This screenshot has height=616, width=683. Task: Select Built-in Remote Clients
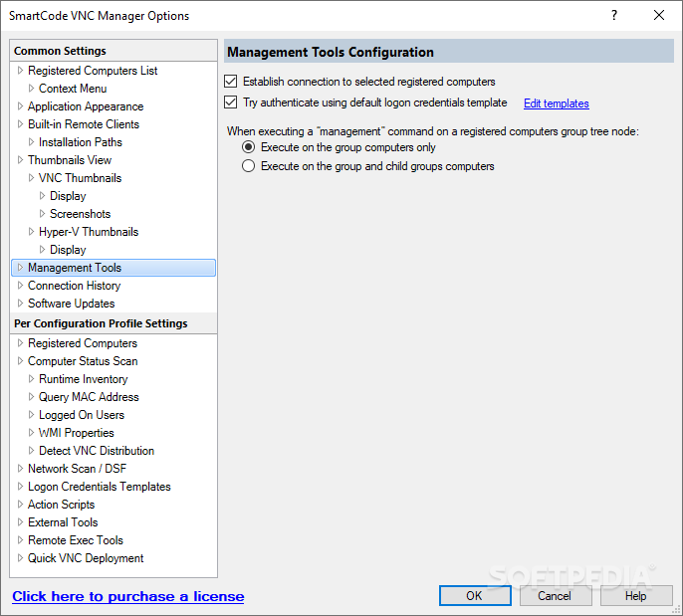click(84, 124)
